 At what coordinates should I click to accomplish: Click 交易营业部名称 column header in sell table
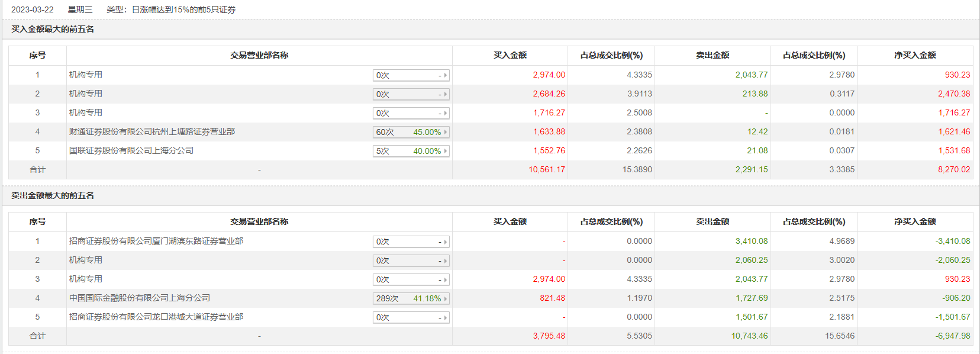pos(259,221)
